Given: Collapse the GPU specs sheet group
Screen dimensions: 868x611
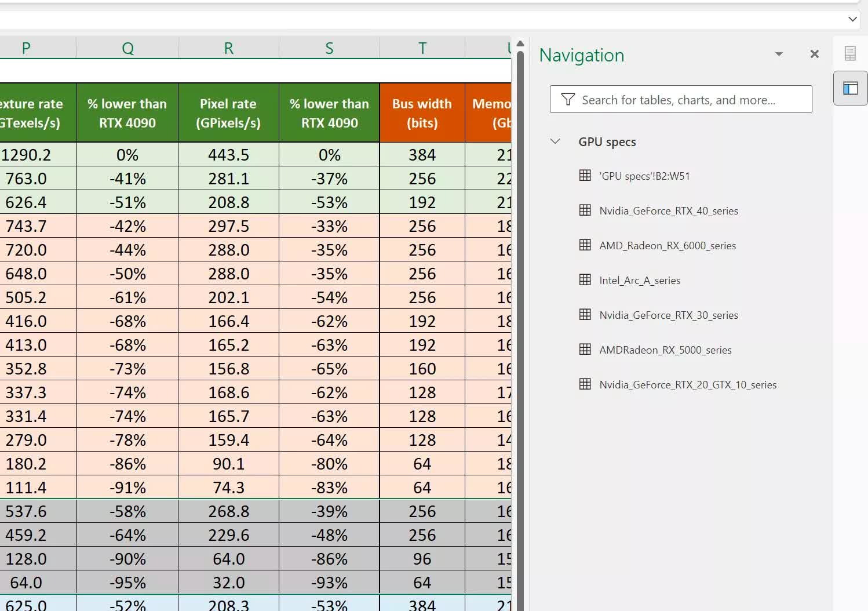Looking at the screenshot, I should [x=555, y=141].
